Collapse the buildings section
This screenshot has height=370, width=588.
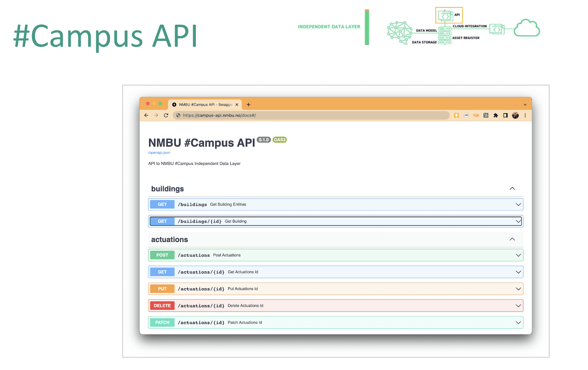tap(512, 189)
